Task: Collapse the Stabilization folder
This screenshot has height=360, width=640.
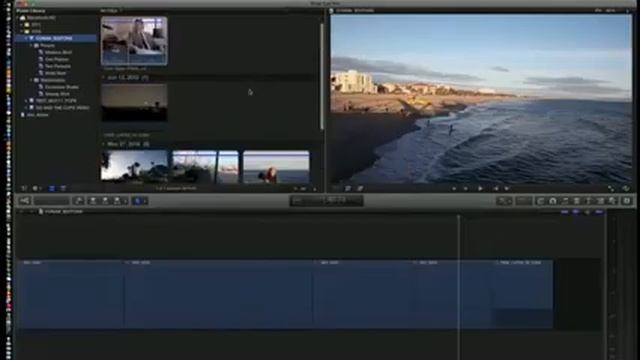Action: [31, 80]
